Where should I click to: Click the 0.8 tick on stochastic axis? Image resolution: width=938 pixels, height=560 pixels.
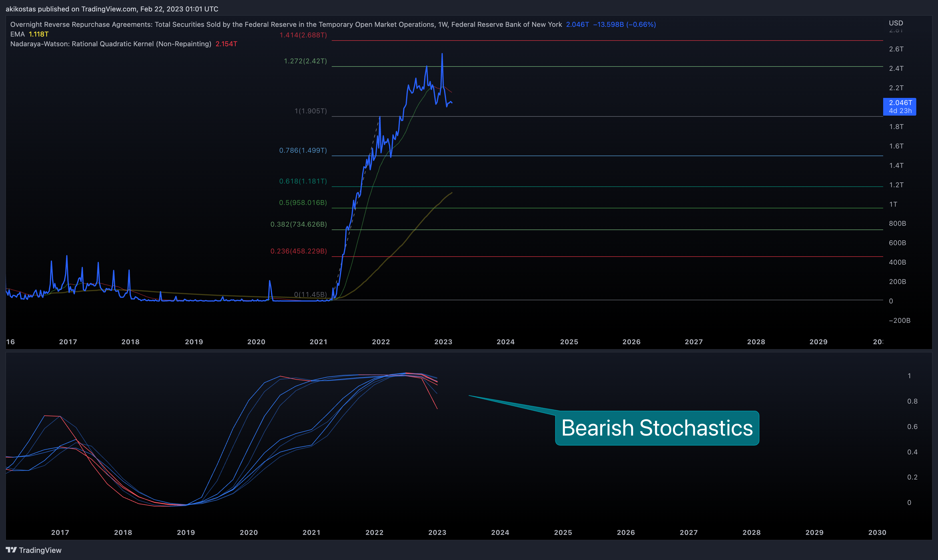(x=912, y=401)
